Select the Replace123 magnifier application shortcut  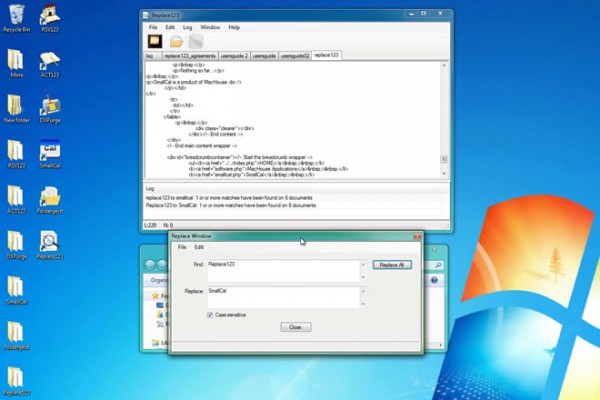(50, 245)
